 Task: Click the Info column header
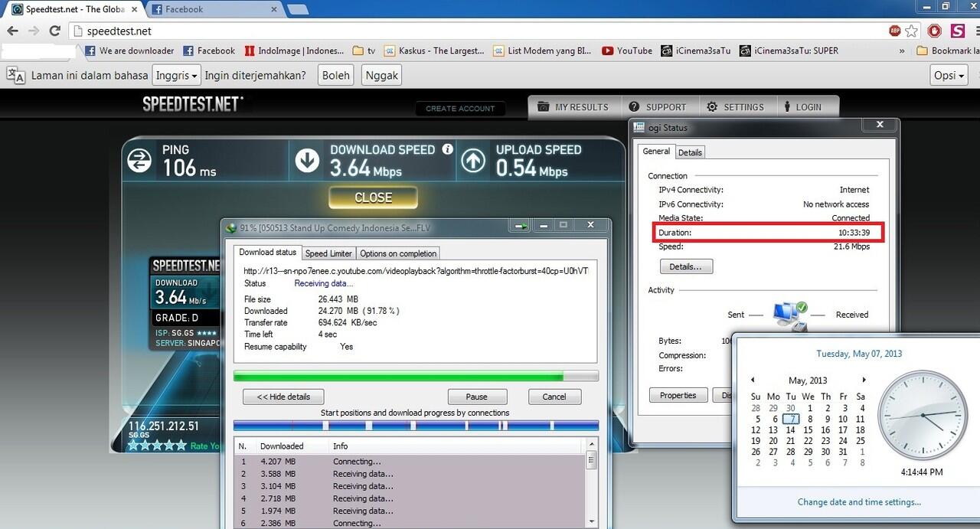point(340,446)
